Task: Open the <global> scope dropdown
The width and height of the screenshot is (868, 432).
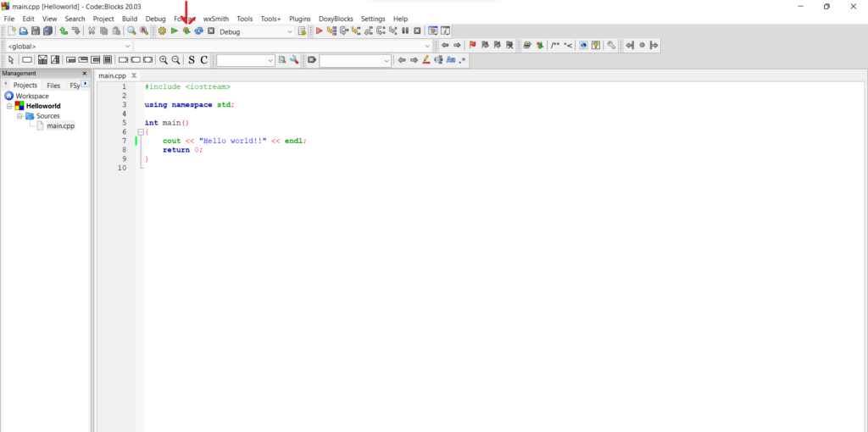Action: click(x=127, y=46)
